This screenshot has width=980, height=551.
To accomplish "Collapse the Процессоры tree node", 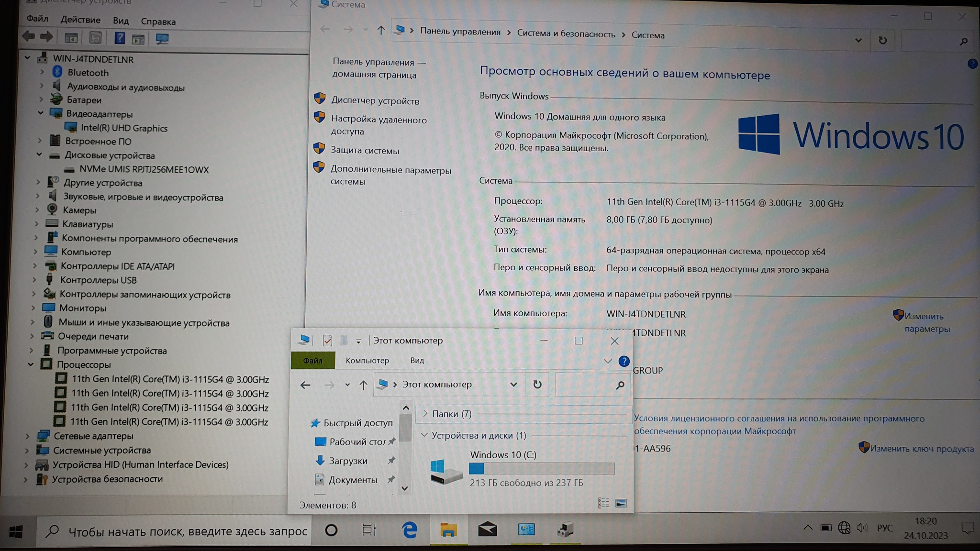I will (x=31, y=364).
